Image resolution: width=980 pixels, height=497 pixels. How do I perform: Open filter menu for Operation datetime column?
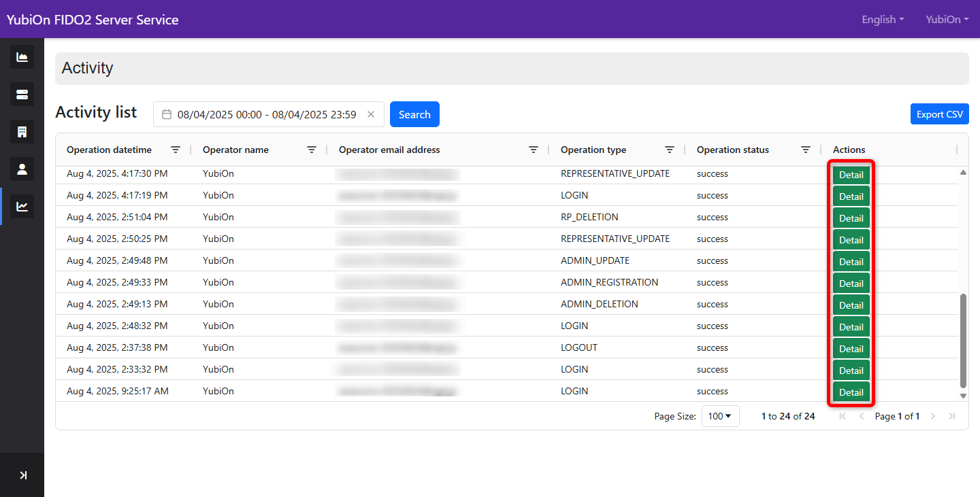[x=176, y=150]
